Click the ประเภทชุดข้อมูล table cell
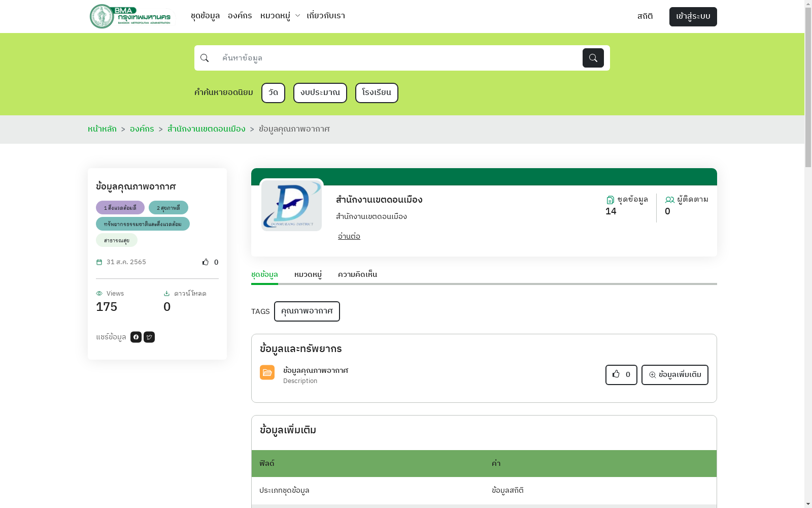The height and width of the screenshot is (508, 812). pyautogui.click(x=284, y=491)
